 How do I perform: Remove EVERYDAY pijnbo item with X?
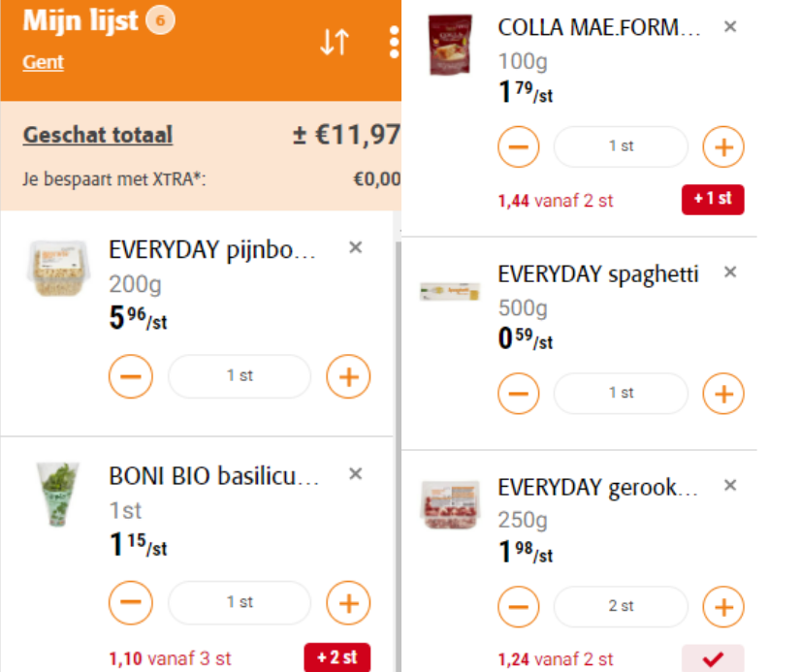coord(356,247)
